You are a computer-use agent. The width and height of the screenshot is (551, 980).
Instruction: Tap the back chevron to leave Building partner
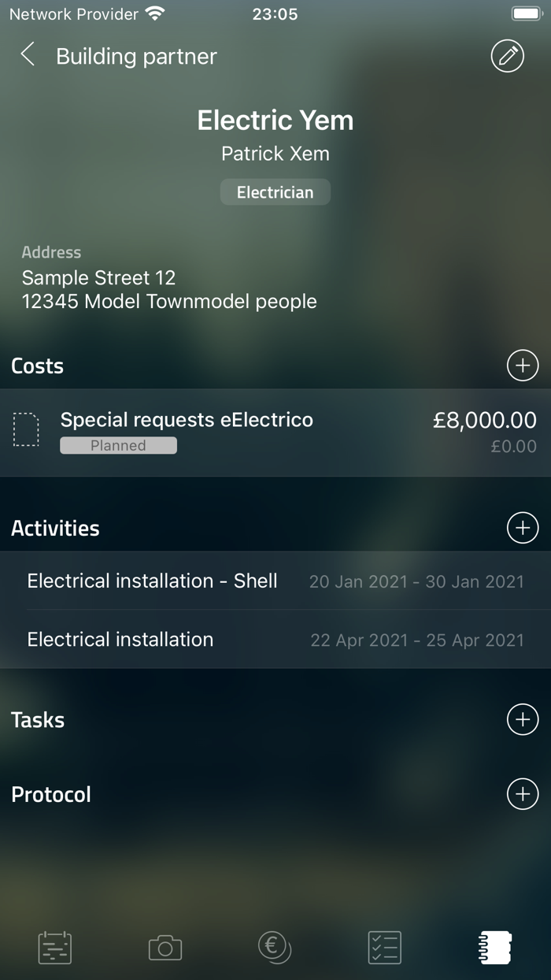tap(27, 55)
